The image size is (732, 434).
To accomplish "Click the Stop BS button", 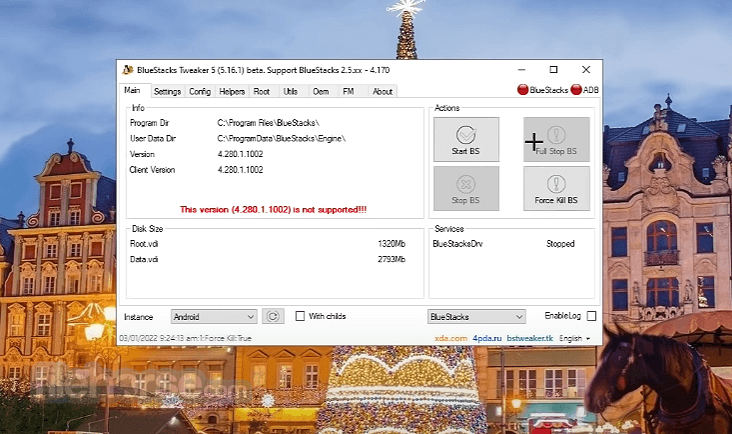I will click(466, 188).
